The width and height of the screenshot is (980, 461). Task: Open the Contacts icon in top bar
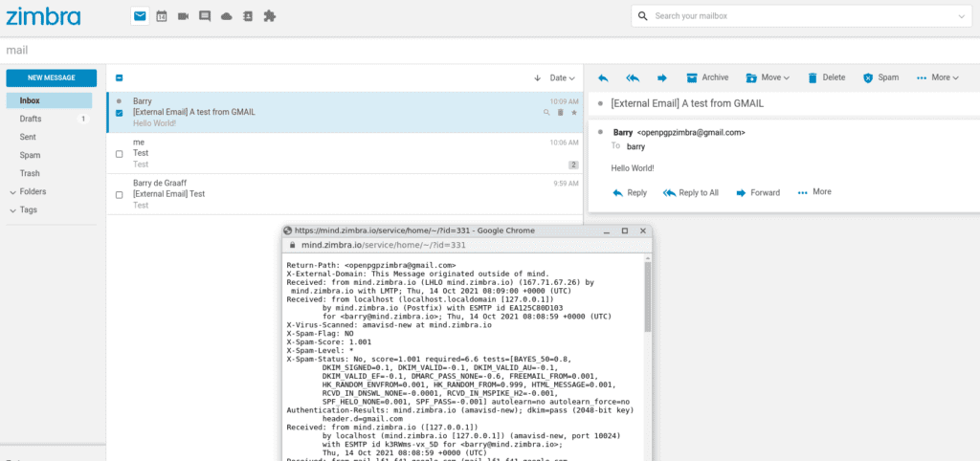pyautogui.click(x=248, y=16)
